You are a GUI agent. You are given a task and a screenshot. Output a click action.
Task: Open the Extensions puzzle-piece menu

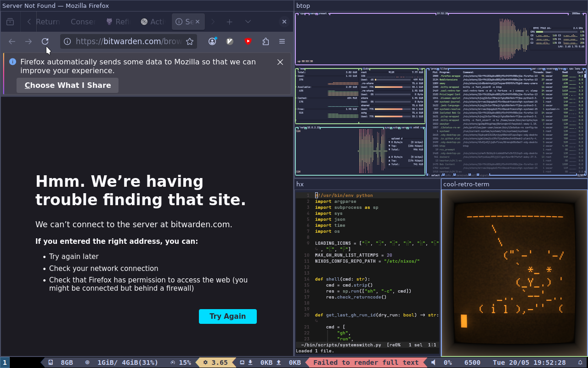[266, 41]
